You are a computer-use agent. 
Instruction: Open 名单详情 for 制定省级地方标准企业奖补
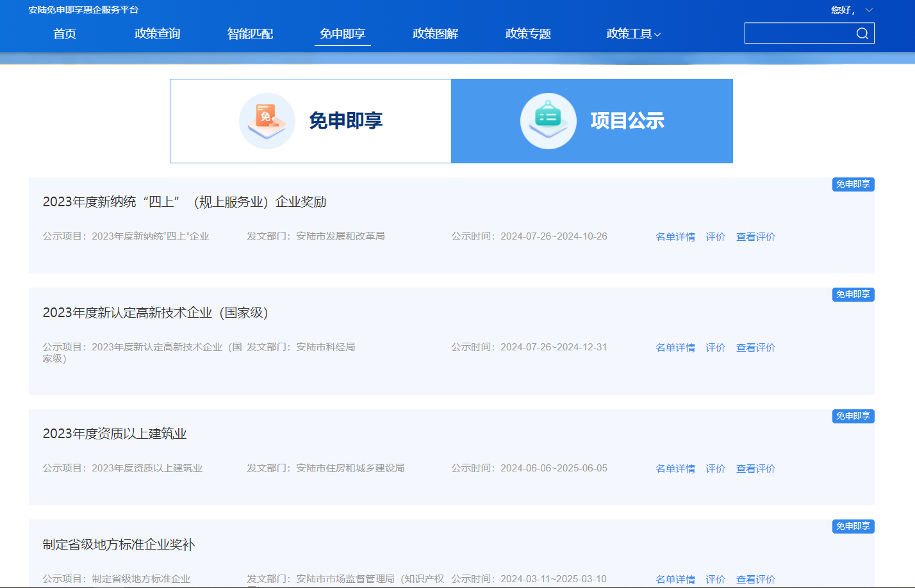point(675,579)
